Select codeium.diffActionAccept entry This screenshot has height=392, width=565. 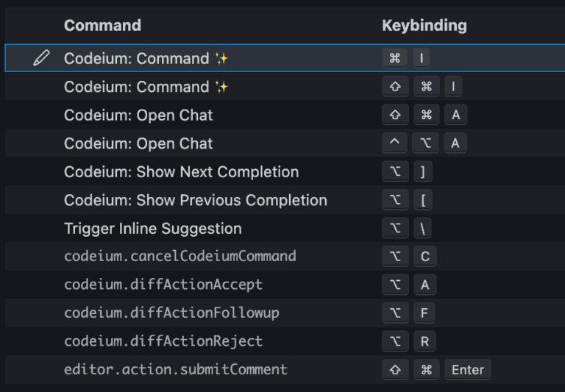[285, 285]
